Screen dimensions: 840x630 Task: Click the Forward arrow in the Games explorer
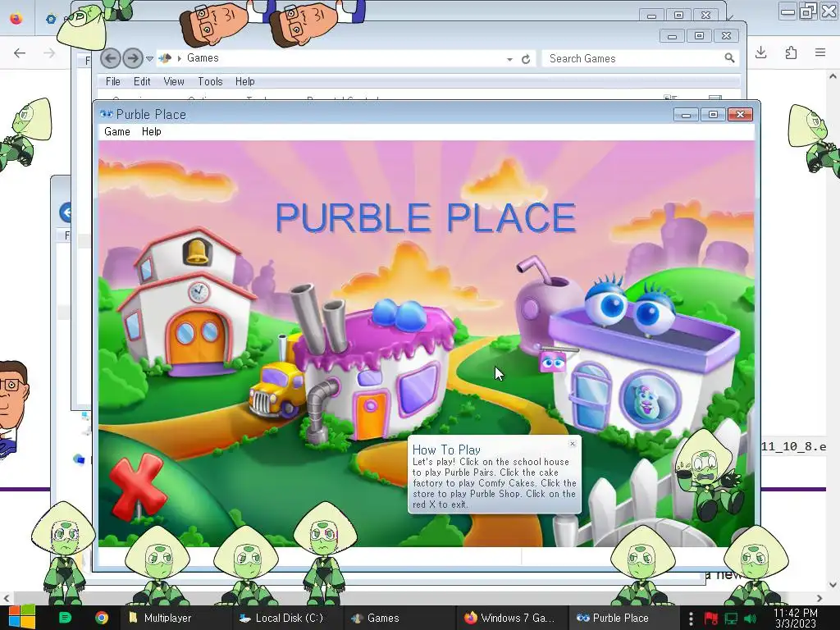(132, 58)
